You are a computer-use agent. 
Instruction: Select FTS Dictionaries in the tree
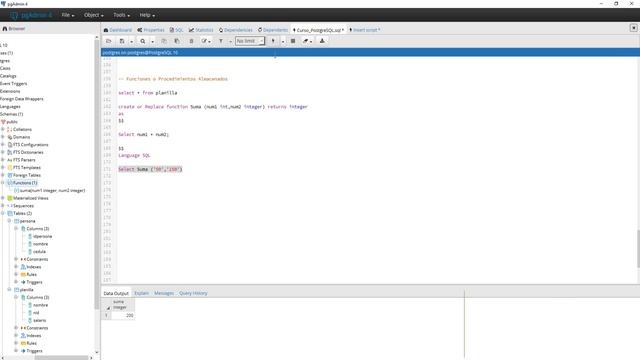tap(28, 152)
